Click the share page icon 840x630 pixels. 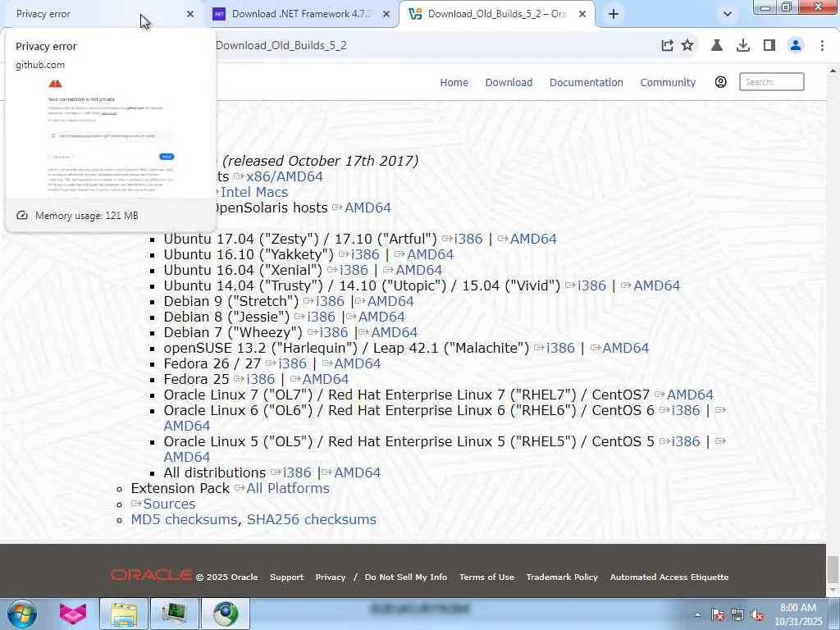667,46
